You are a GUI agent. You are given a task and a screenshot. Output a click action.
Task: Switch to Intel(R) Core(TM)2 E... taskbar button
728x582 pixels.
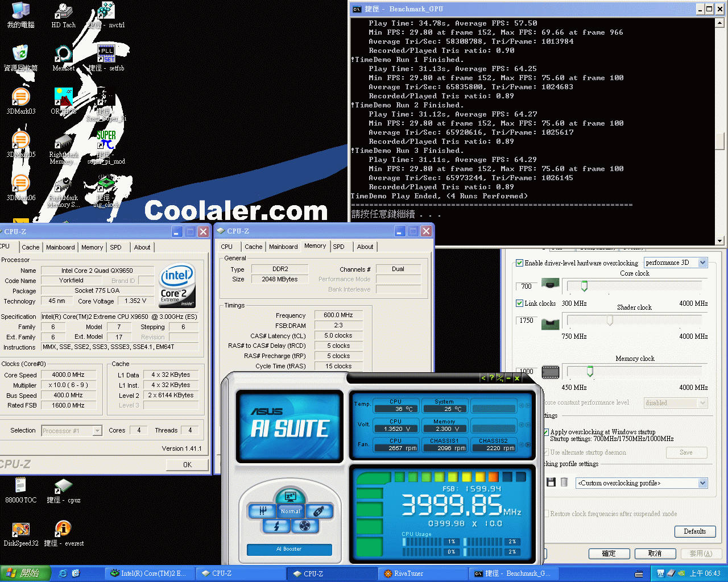pyautogui.click(x=150, y=573)
